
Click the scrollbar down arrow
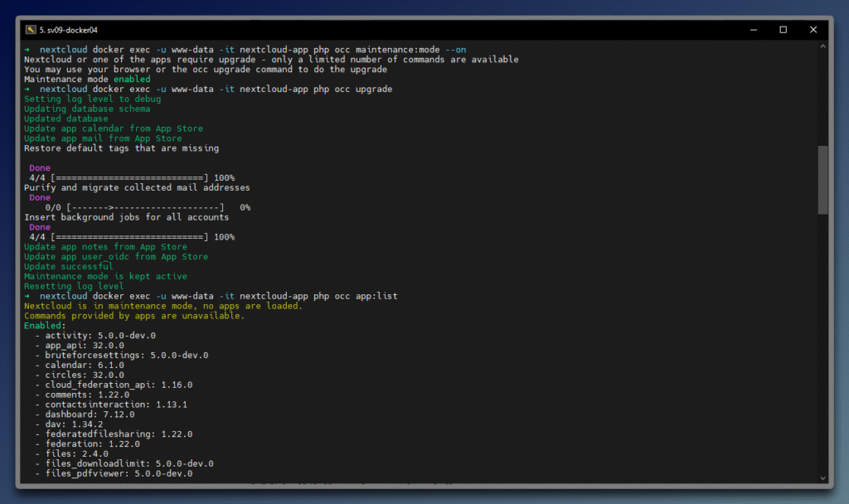click(822, 477)
